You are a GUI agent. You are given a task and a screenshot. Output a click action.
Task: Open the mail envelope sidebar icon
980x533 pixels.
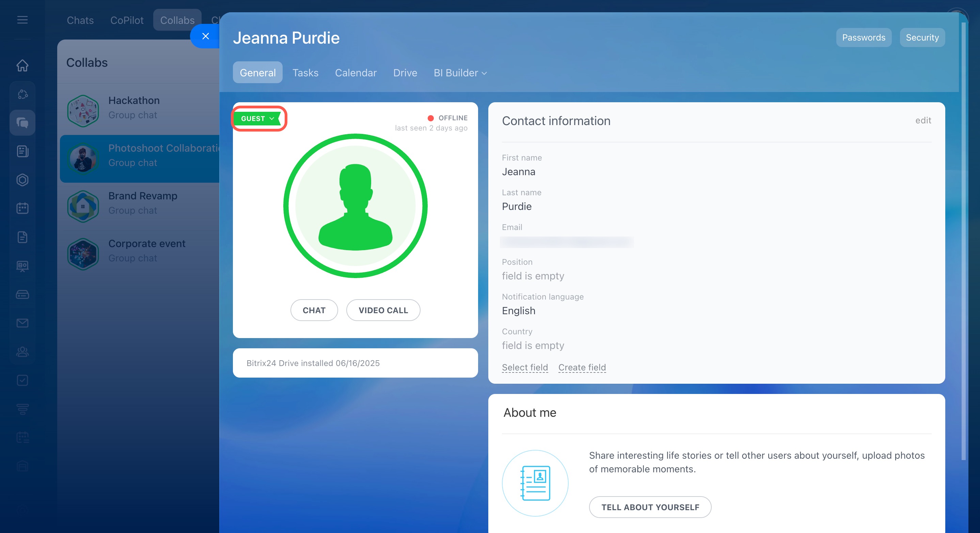tap(22, 323)
